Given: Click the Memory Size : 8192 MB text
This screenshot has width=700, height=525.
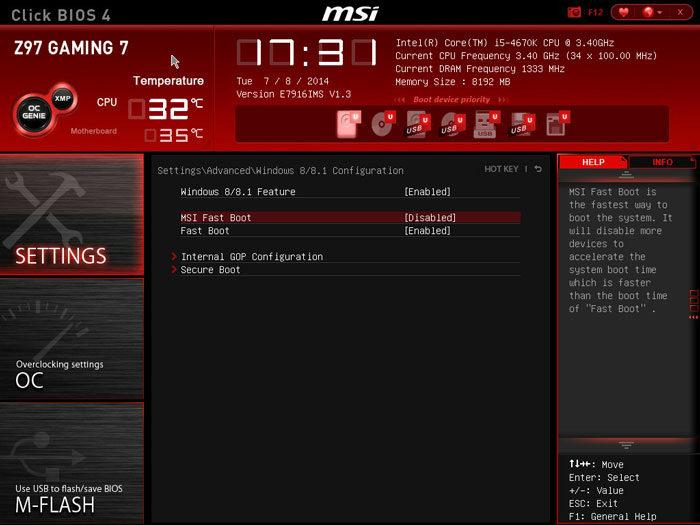Looking at the screenshot, I should point(453,82).
